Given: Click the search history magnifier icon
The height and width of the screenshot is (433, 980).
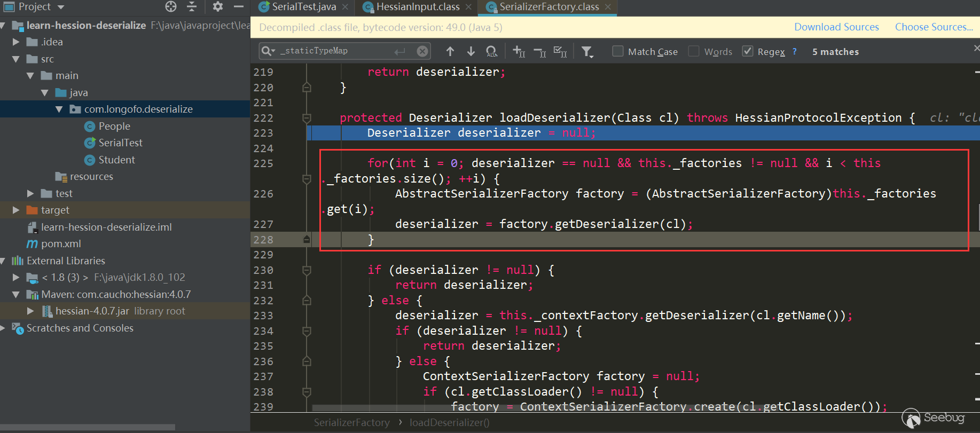Looking at the screenshot, I should coord(268,51).
